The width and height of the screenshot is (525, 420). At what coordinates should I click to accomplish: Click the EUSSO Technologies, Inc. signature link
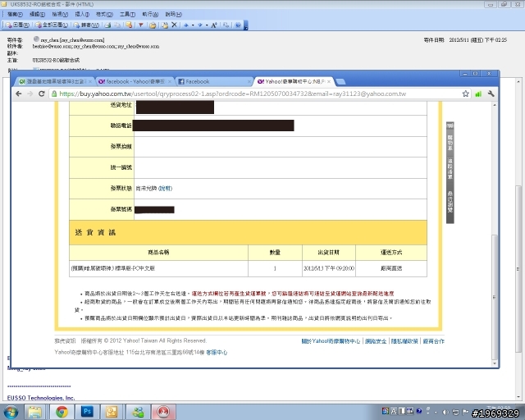(41, 398)
